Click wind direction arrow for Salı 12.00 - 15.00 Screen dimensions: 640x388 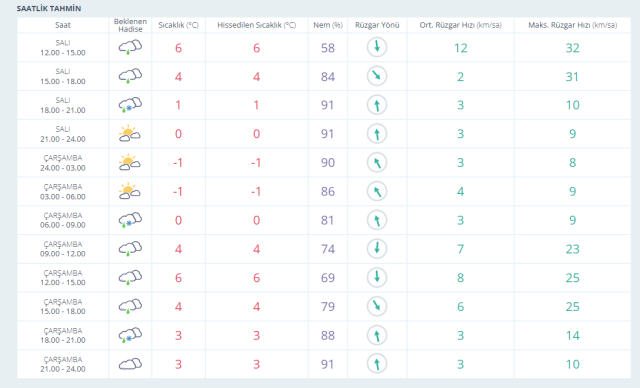[377, 47]
